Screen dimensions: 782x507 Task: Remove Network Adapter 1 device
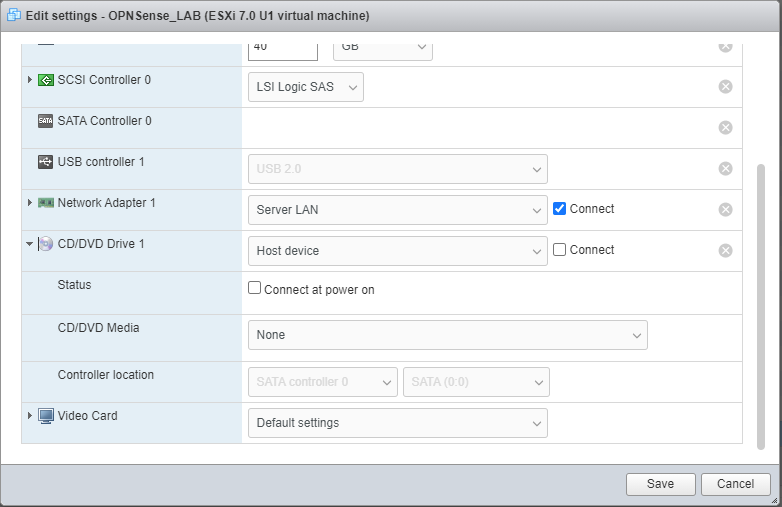click(x=725, y=209)
